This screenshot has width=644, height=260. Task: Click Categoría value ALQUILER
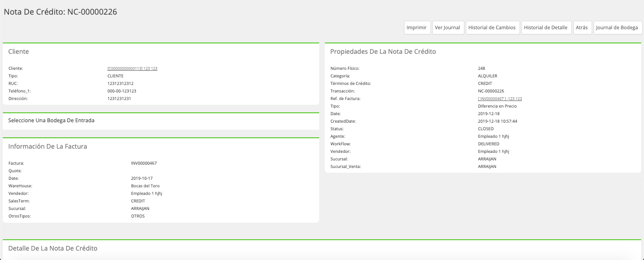487,76
